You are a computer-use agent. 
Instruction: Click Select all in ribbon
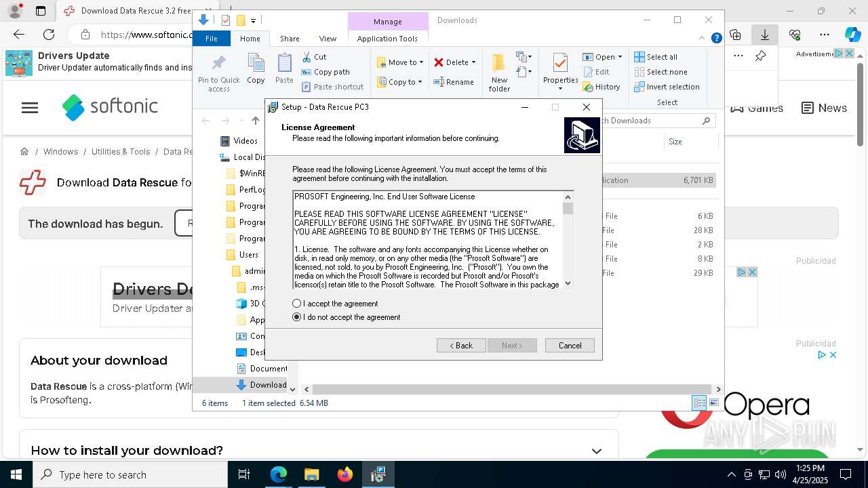click(656, 57)
